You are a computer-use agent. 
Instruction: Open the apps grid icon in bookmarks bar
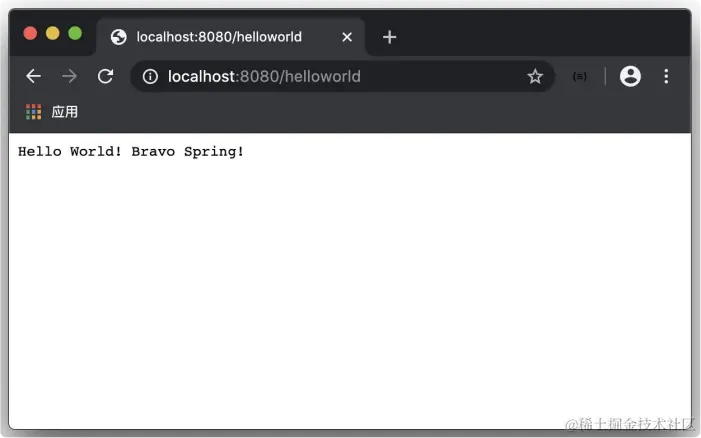click(x=34, y=112)
